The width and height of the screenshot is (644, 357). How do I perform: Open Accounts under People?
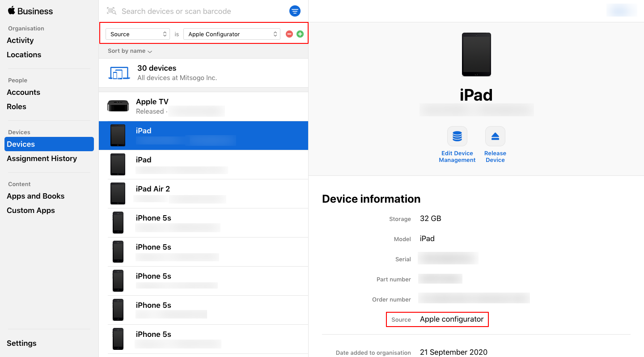[x=23, y=92]
